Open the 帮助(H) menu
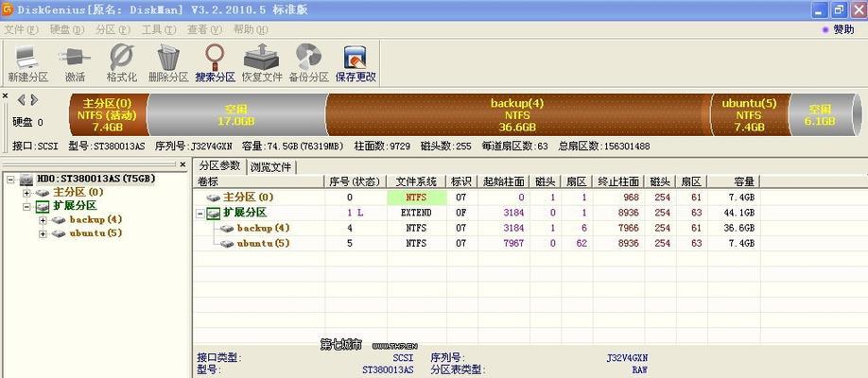Screen dimensions: 868x378 click(x=251, y=30)
